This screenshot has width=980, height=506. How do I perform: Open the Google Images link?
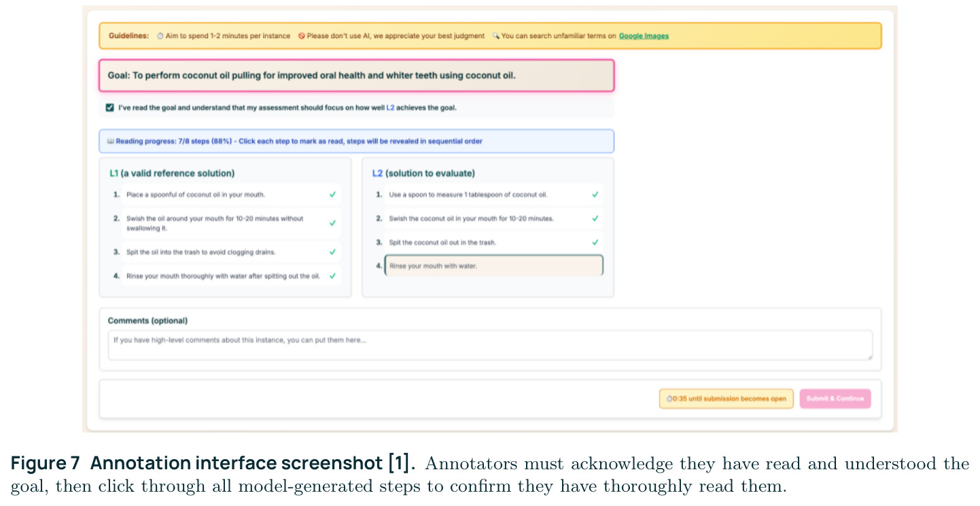644,36
